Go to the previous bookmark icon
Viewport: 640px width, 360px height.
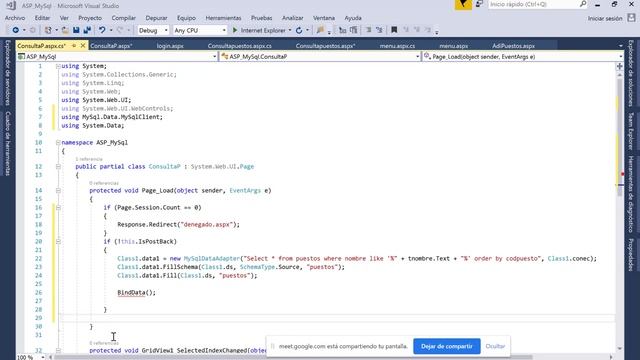406,30
